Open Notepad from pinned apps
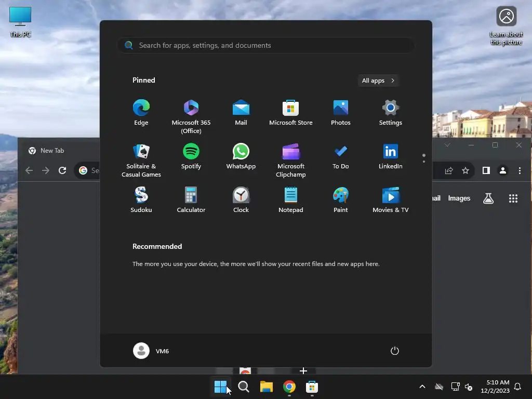532x399 pixels. coord(291,200)
